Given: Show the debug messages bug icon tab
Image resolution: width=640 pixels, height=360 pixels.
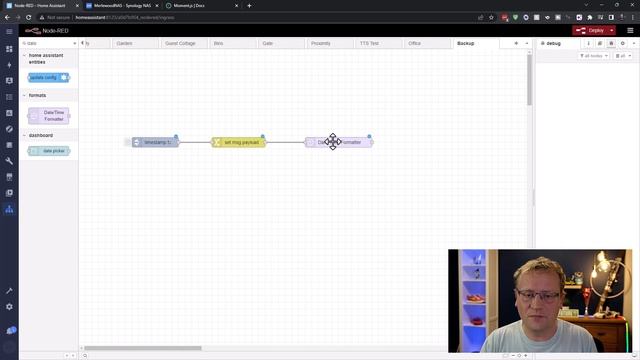Looking at the screenshot, I should [x=611, y=43].
